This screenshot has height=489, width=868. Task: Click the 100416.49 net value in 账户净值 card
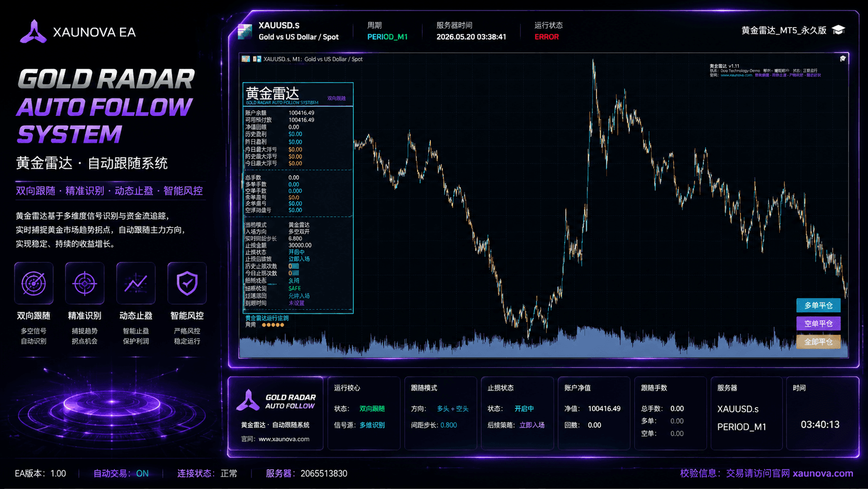click(604, 409)
